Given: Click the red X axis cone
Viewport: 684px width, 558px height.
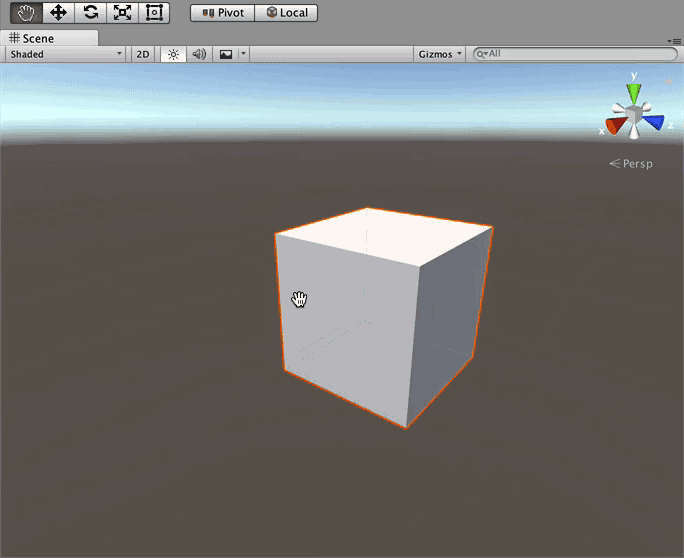Looking at the screenshot, I should pos(616,125).
